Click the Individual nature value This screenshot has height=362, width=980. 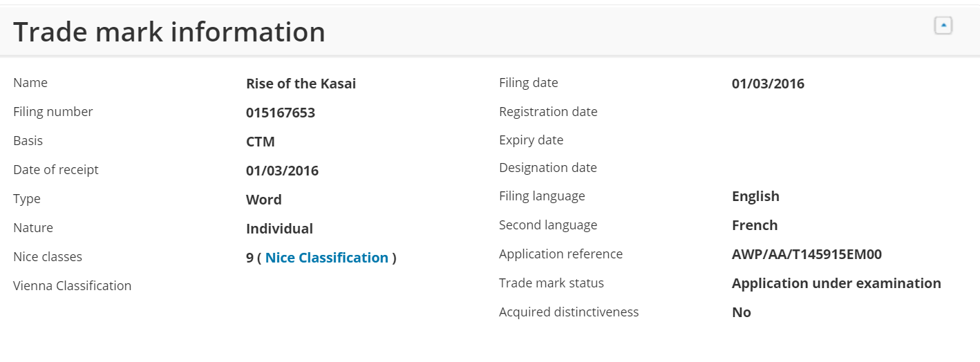[x=279, y=229]
